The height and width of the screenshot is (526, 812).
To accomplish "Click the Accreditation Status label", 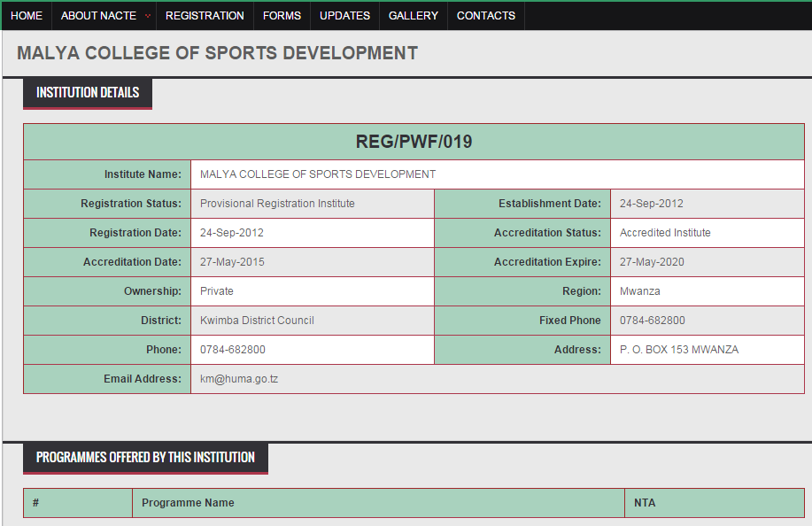I will pyautogui.click(x=547, y=233).
